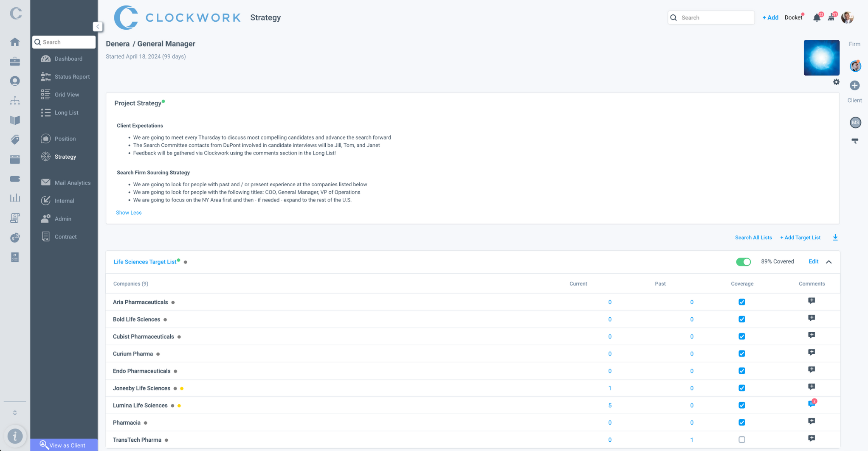The width and height of the screenshot is (868, 451).
Task: Check coverage for TransTech Pharma
Action: point(742,440)
